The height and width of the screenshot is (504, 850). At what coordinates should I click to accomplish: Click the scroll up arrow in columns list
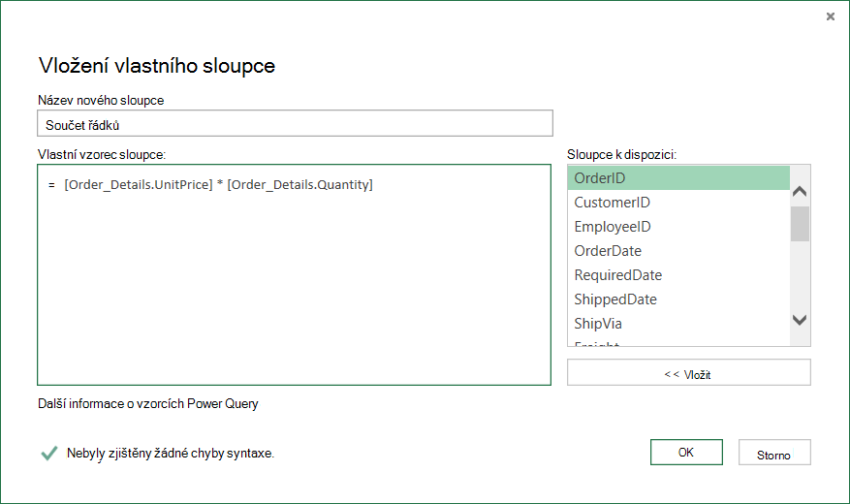800,191
